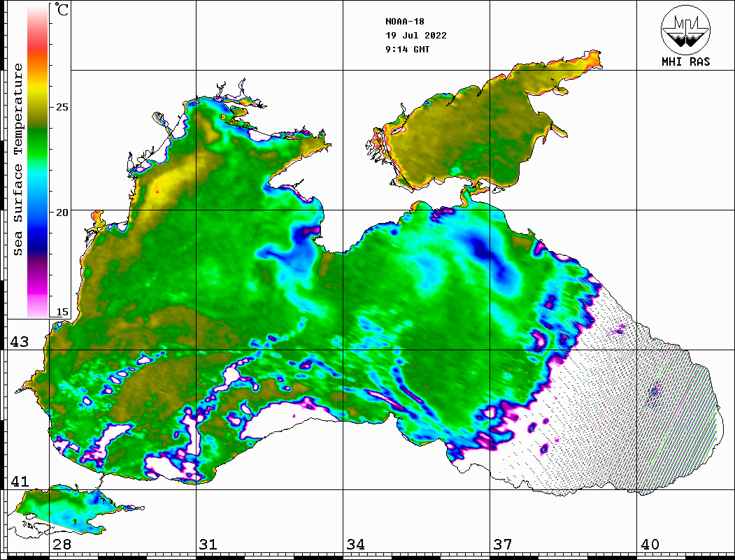Screen dimensions: 735x560
Task: Click the longitude label '34'
Action: tap(356, 545)
